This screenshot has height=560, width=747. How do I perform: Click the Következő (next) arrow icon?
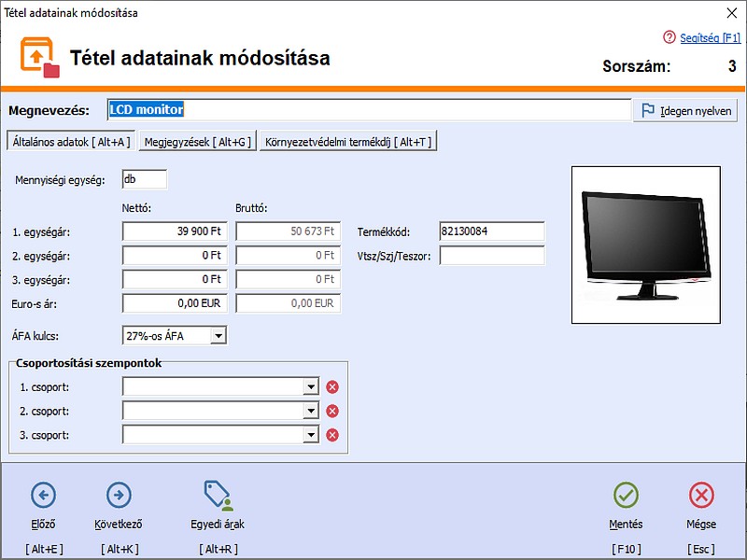pos(119,495)
